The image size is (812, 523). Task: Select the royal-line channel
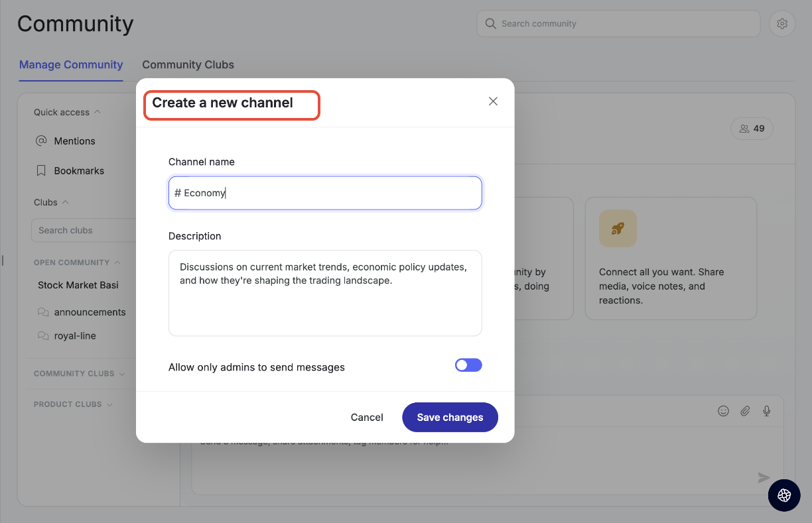click(x=75, y=336)
